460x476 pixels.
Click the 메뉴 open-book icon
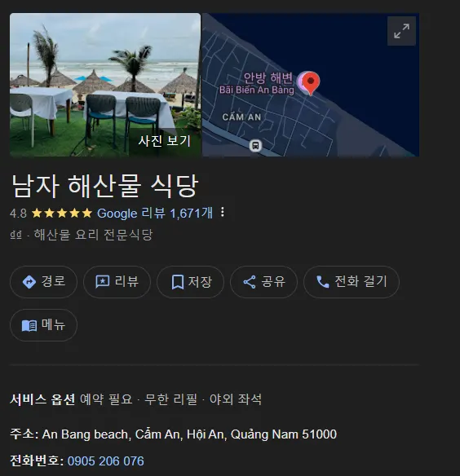tap(29, 325)
